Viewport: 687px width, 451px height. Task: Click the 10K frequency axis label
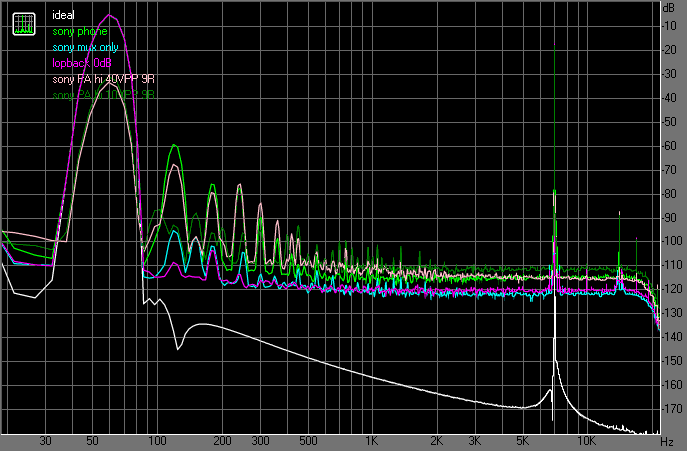[586, 440]
